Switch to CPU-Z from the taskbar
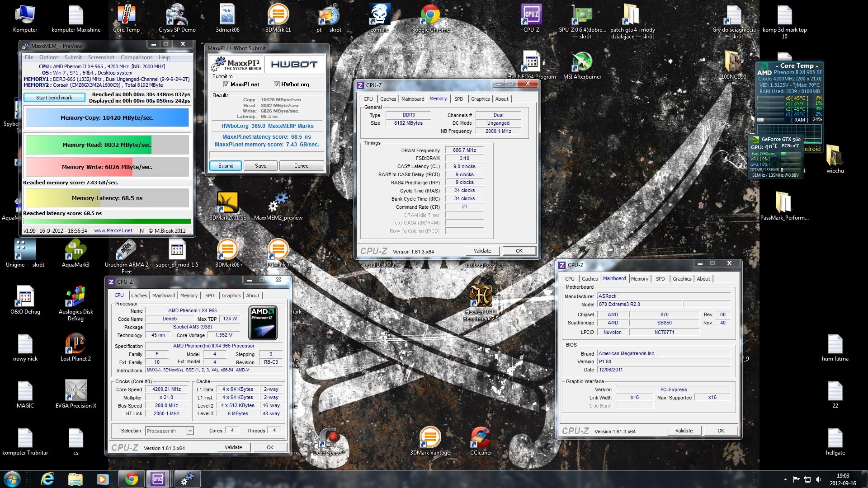868x488 pixels. point(158,479)
